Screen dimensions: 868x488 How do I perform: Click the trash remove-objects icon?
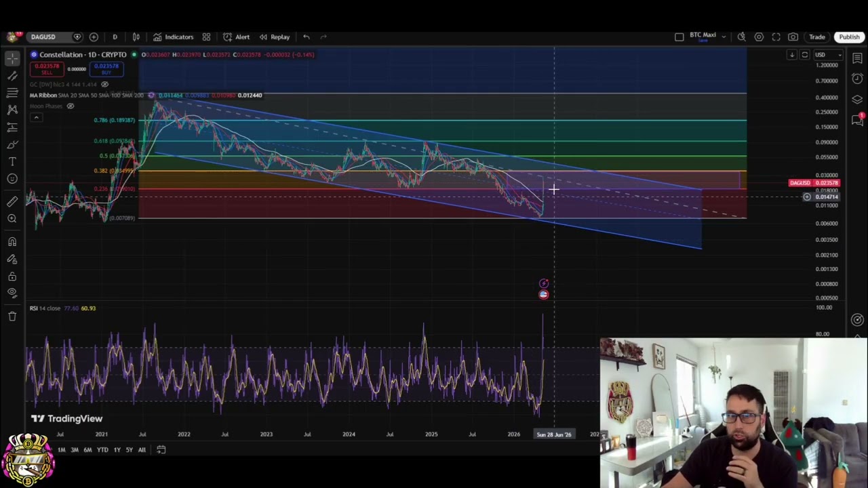coord(12,316)
